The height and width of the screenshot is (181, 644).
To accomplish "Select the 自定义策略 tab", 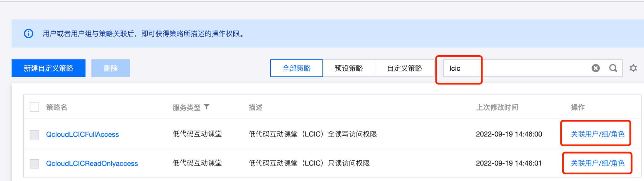I will click(404, 68).
